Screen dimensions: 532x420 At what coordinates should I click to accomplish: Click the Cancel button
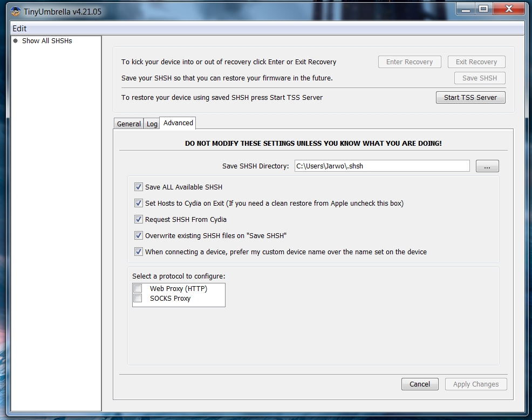(x=420, y=384)
